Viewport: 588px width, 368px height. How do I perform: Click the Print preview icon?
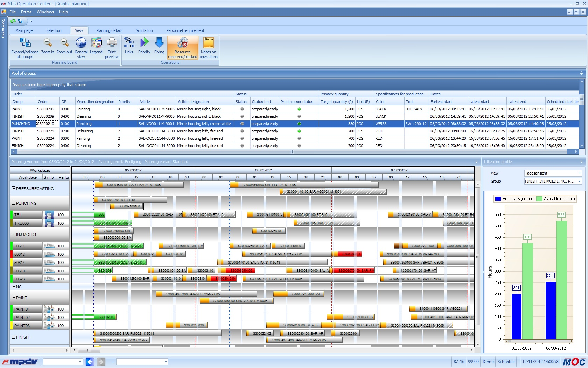112,43
